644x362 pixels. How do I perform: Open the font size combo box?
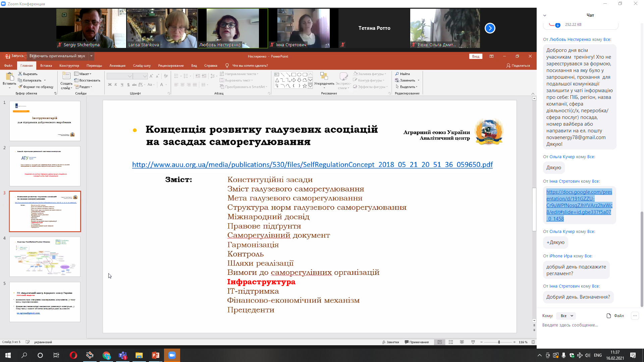point(140,76)
